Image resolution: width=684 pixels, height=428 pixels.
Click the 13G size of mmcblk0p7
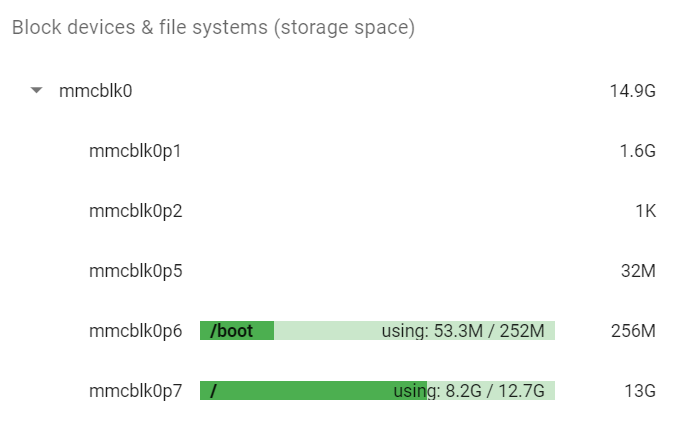click(x=640, y=391)
